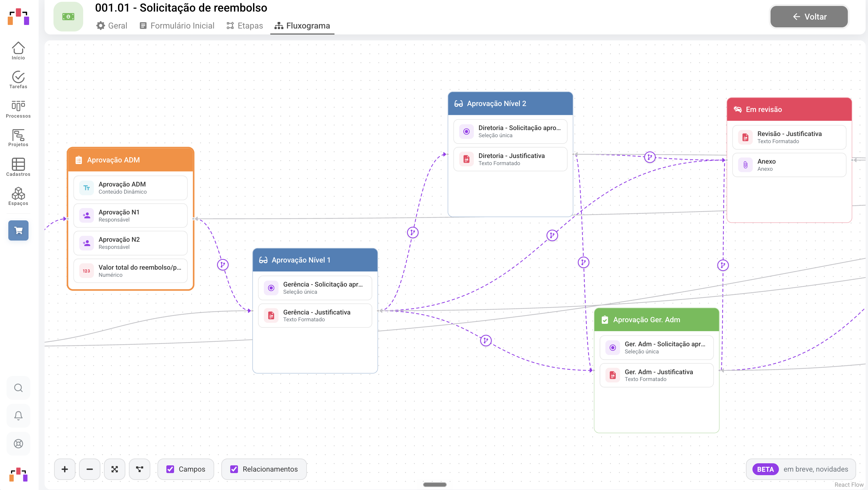This screenshot has width=868, height=490.
Task: Switch to the Etapas tab
Action: pos(245,26)
